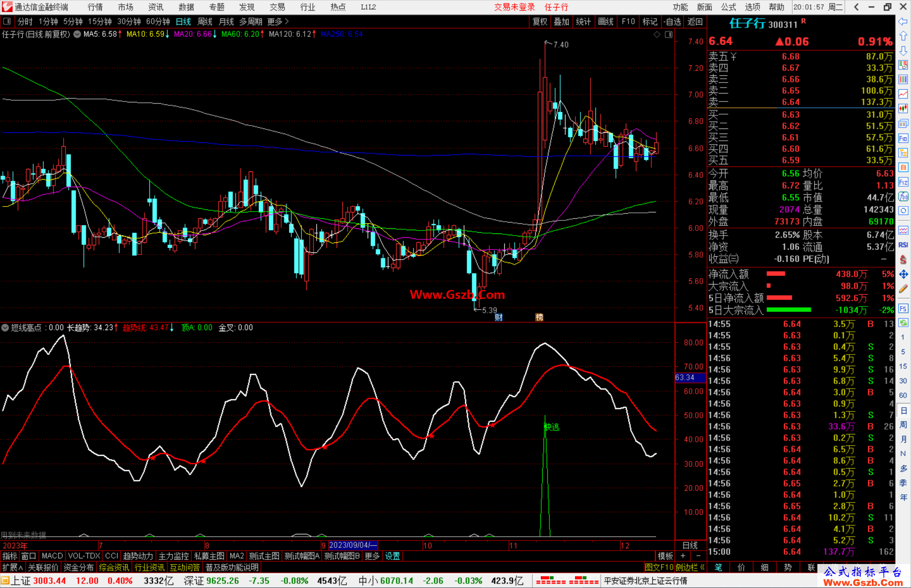Click the 设置 settings button

point(392,556)
